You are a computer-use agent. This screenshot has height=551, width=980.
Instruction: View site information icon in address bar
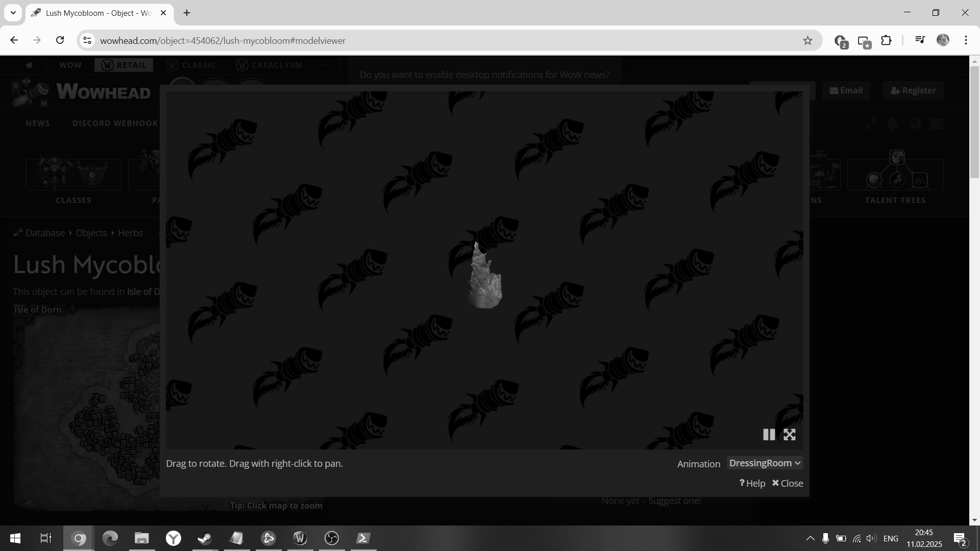[87, 40]
